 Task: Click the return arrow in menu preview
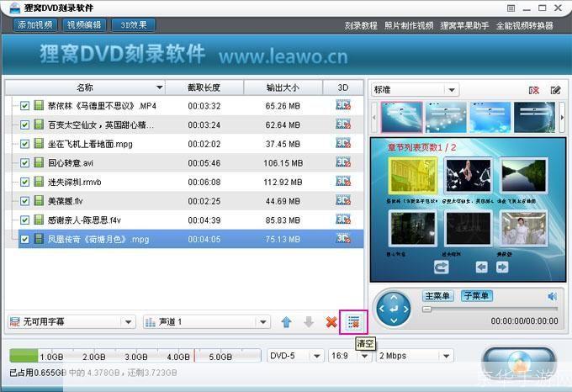(442, 268)
